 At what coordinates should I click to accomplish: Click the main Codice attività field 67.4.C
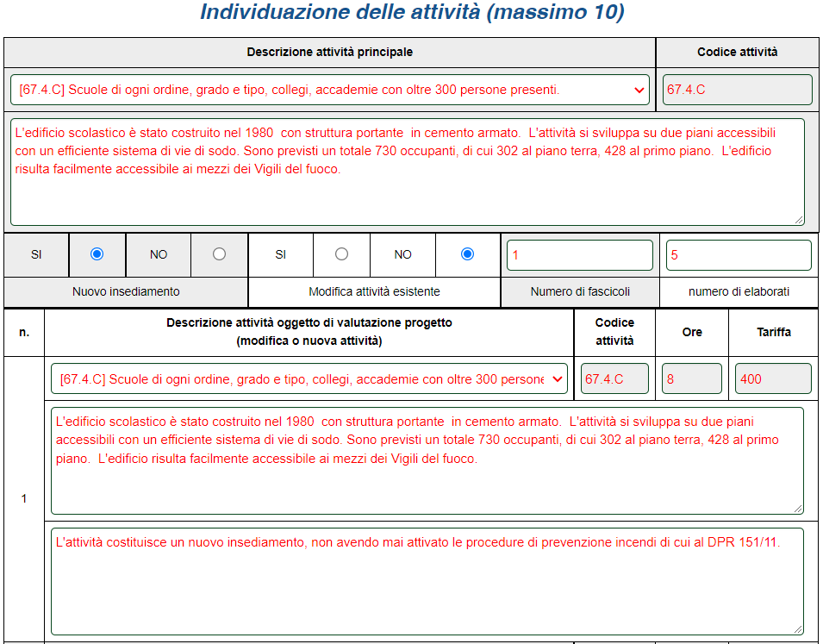click(738, 90)
